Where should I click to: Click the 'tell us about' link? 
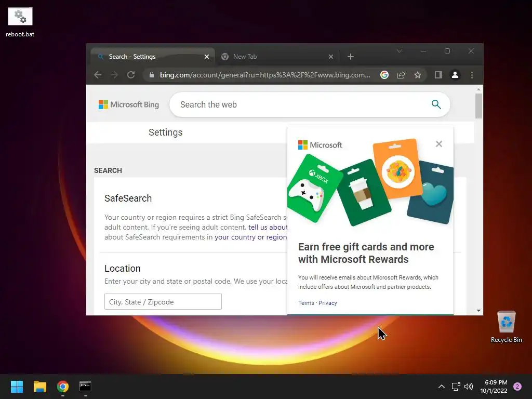[268, 228]
